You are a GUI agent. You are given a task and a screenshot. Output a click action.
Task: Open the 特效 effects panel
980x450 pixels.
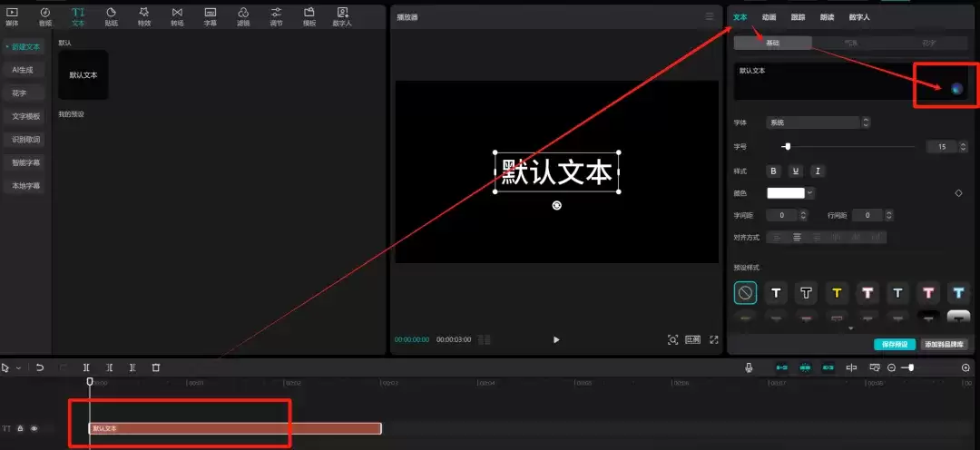click(x=144, y=17)
